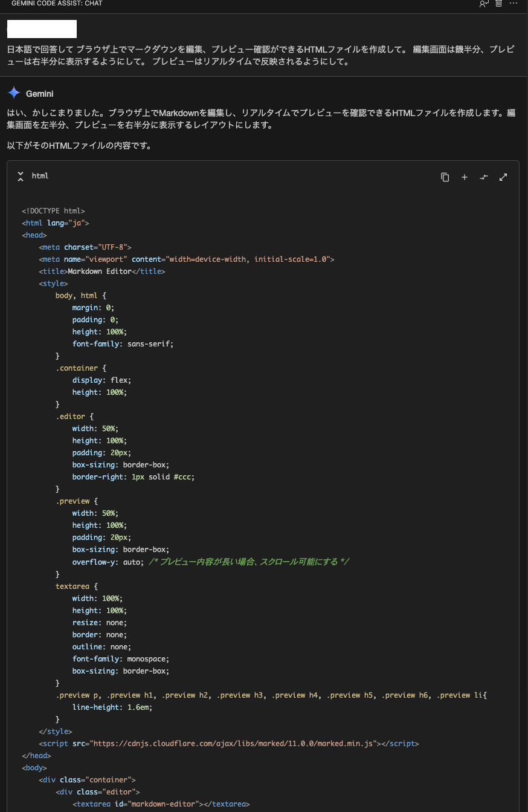Open the more actions ellipsis menu

tap(514, 4)
